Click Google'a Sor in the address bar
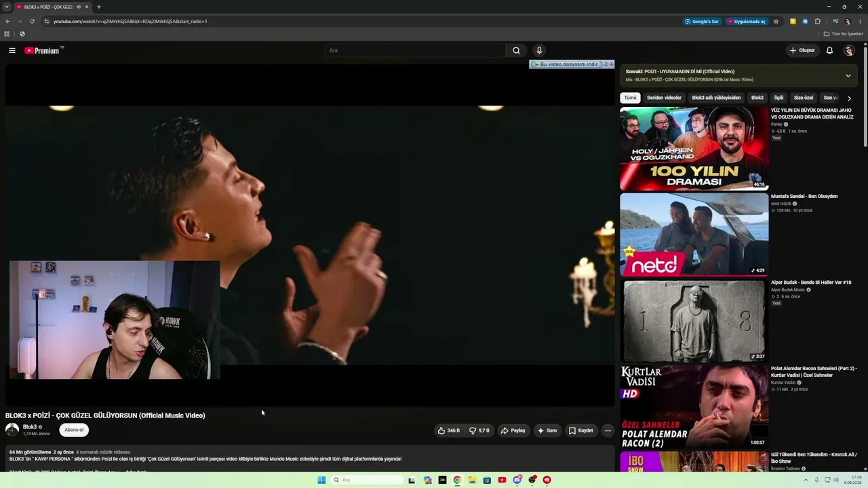This screenshot has height=488, width=868. click(702, 21)
